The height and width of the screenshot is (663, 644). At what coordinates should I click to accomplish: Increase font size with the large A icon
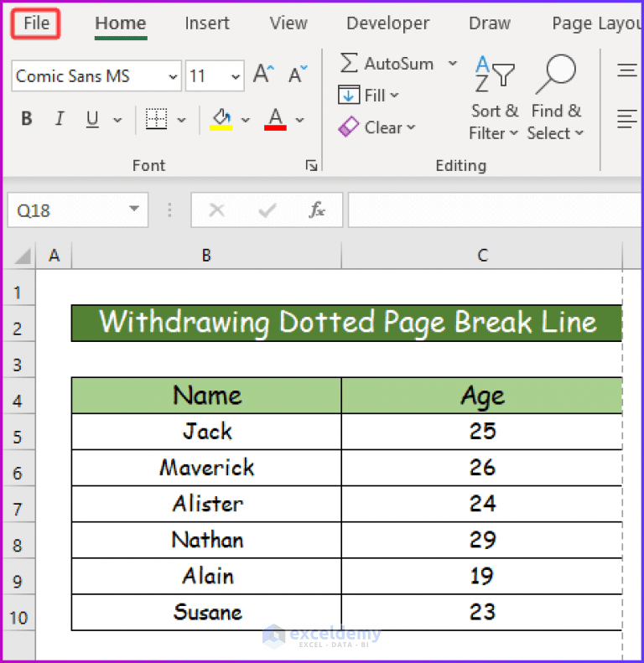tap(263, 74)
